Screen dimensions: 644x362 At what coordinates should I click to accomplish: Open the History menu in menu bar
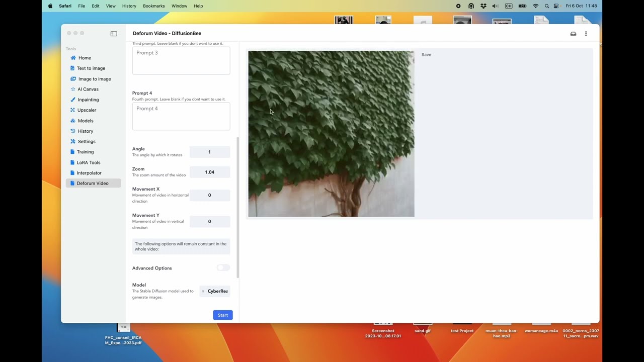point(129,6)
